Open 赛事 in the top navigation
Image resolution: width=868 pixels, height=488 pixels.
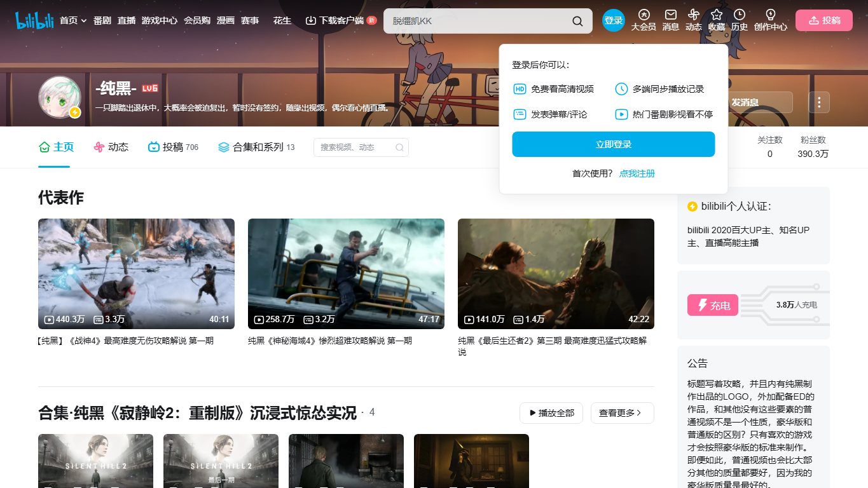tap(250, 20)
